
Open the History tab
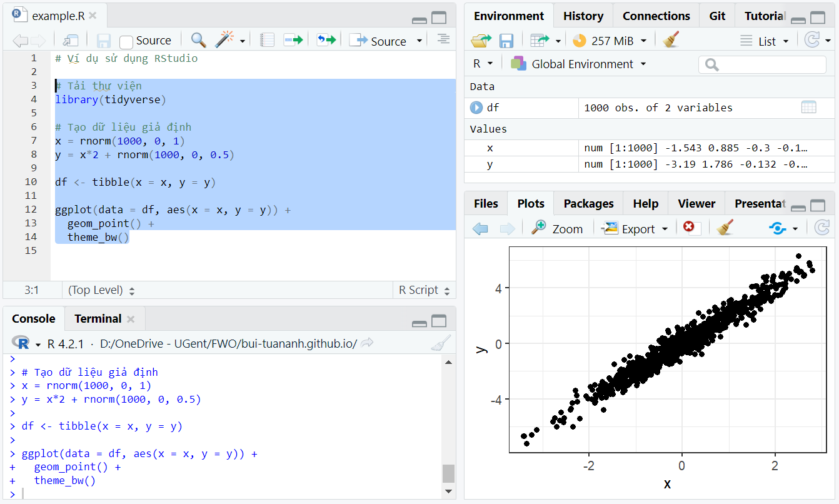pyautogui.click(x=583, y=16)
